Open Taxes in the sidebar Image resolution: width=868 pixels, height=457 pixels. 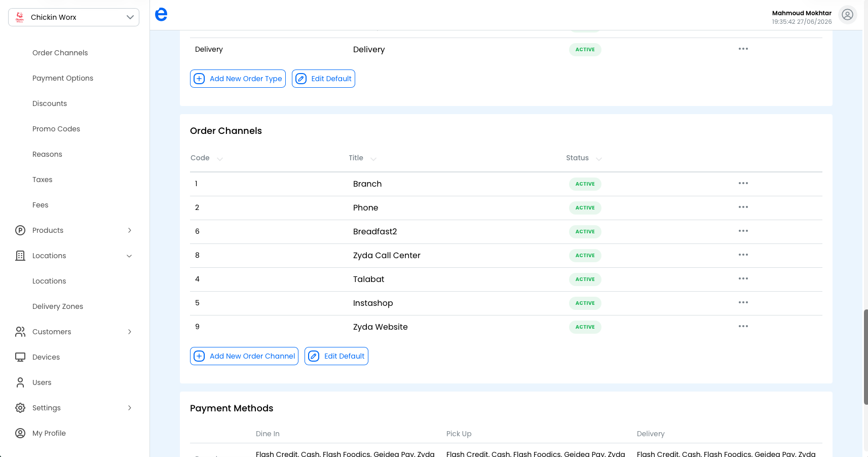click(x=43, y=180)
